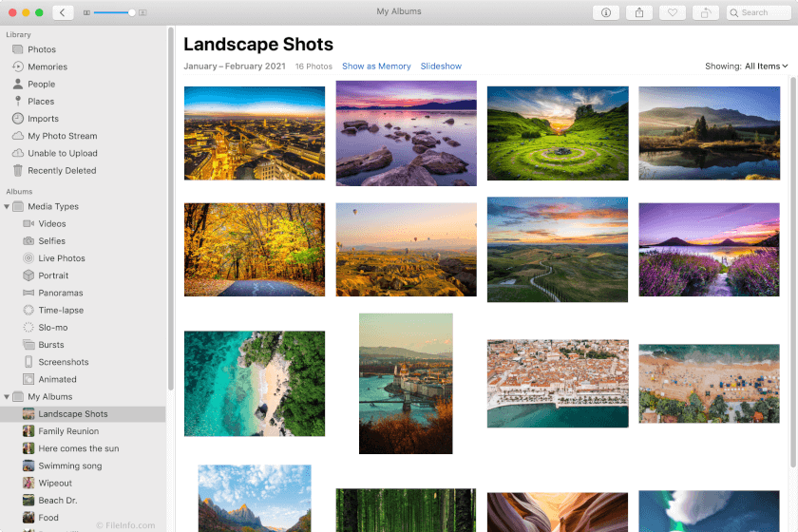Image resolution: width=798 pixels, height=532 pixels.
Task: Open the Showing: All Items dropdown
Action: coord(746,66)
